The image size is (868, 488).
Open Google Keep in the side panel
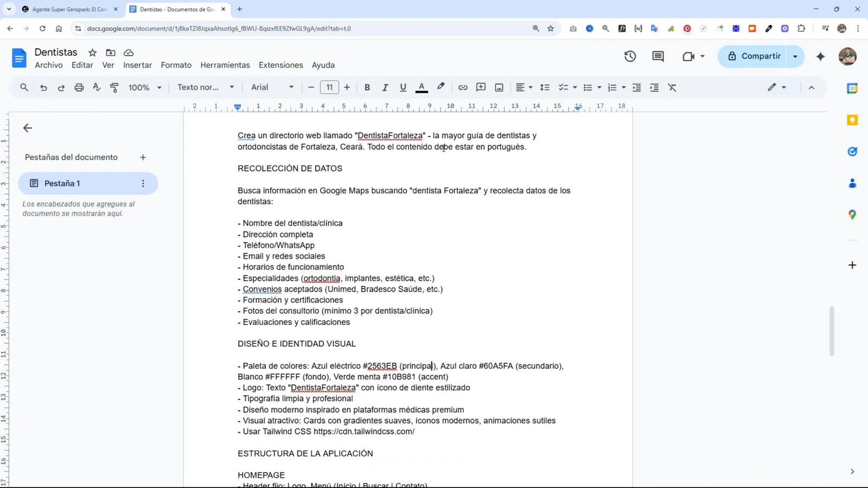click(x=852, y=120)
